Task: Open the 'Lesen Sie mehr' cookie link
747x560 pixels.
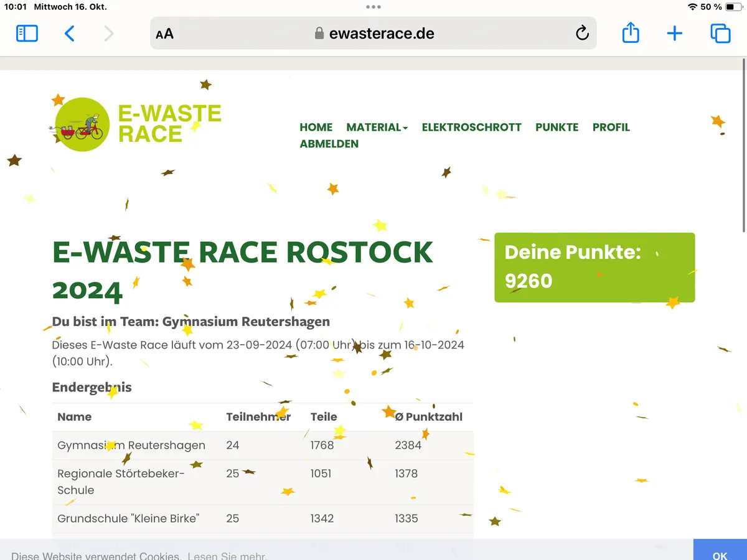Action: click(x=227, y=556)
